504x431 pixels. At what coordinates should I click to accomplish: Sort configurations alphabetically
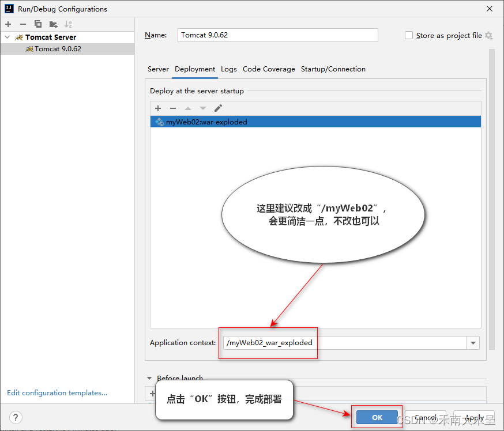coord(67,24)
